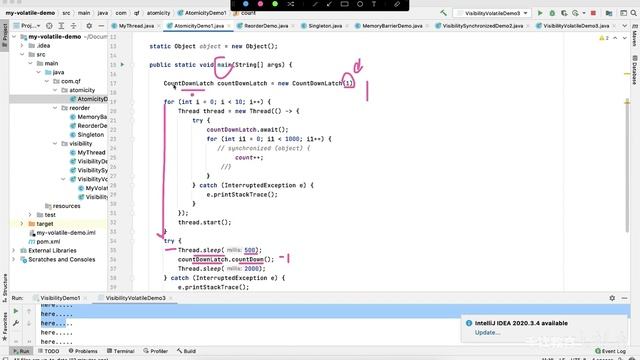Rerun program in Run panel

pyautogui.click(x=16, y=311)
